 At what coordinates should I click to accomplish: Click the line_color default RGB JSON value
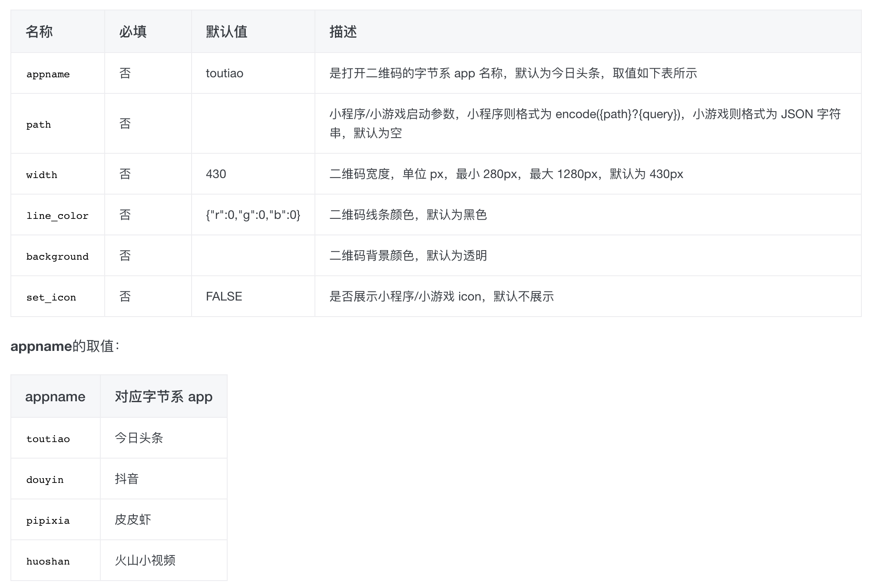(x=253, y=215)
